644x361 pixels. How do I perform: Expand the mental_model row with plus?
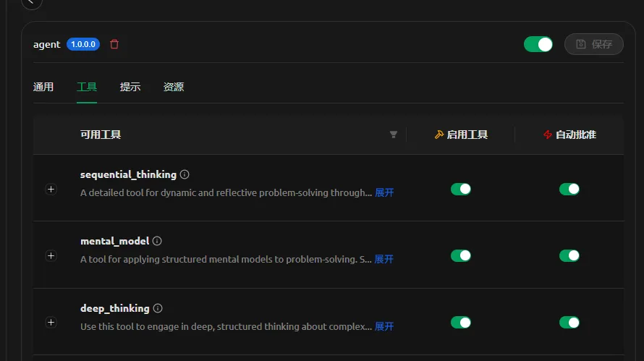point(51,256)
